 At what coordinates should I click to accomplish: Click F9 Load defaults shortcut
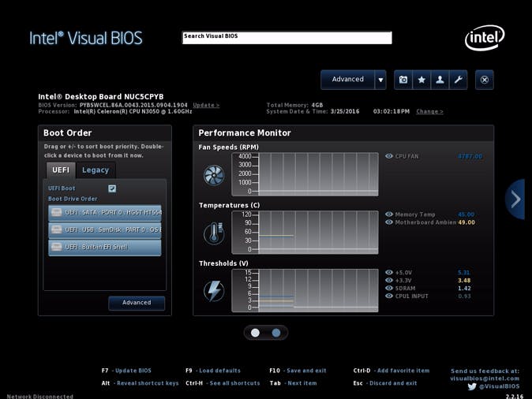[213, 371]
